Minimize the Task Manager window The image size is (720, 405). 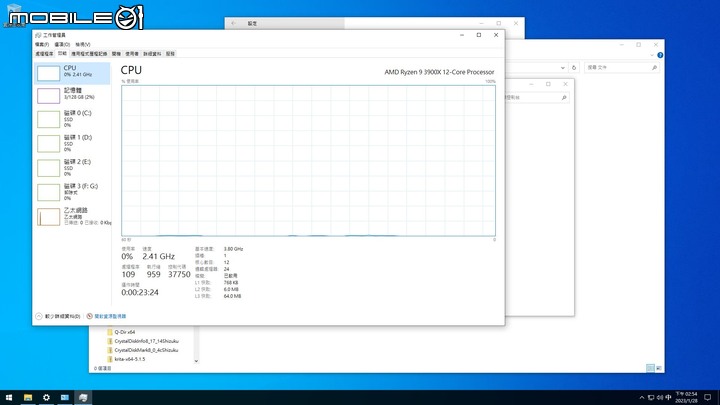click(462, 35)
